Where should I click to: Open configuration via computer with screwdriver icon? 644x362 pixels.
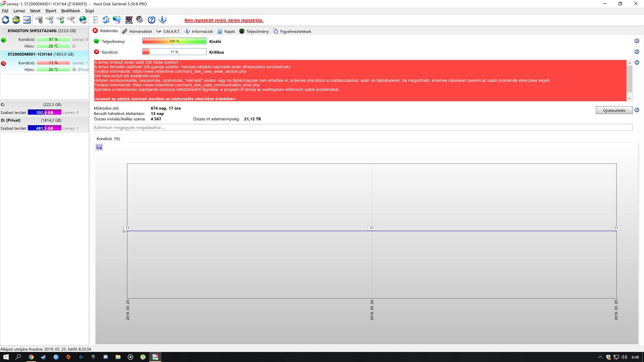point(129,20)
